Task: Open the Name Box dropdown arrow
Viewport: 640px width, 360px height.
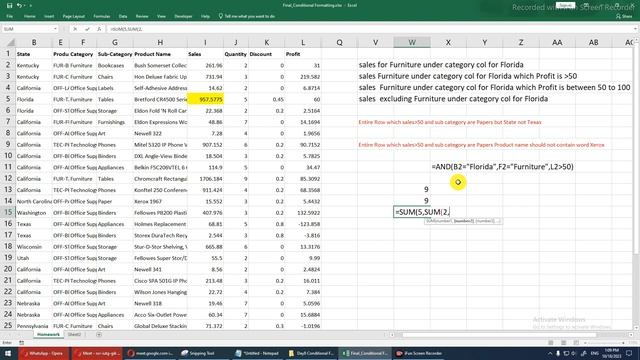Action: tap(55, 29)
